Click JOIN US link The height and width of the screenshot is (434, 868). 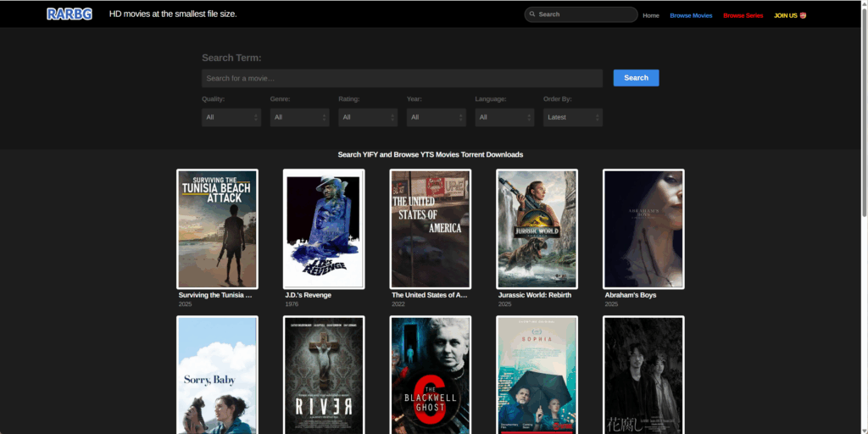coord(789,15)
